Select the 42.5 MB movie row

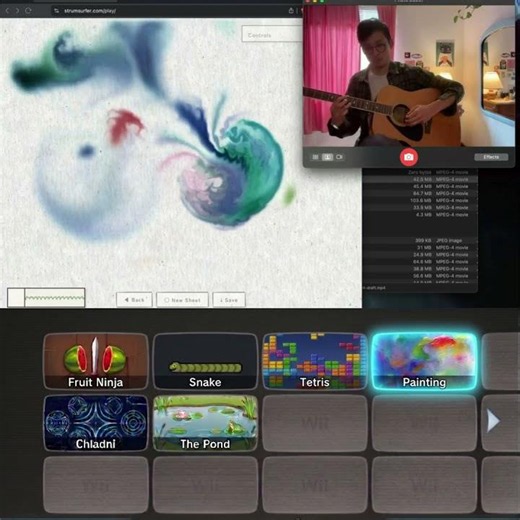[420, 179]
